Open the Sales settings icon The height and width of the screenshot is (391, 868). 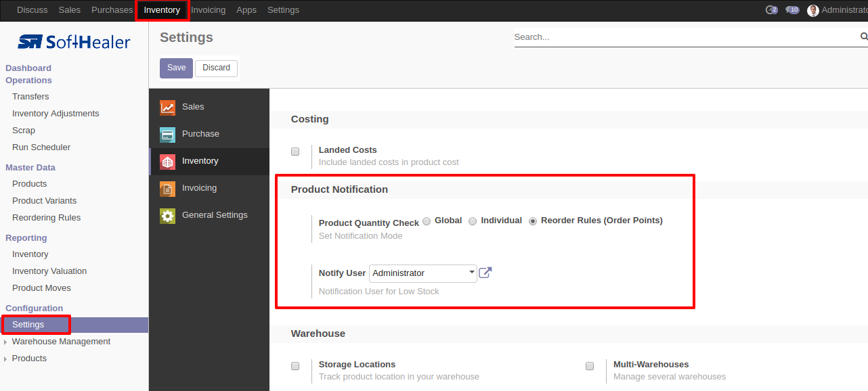(x=167, y=108)
